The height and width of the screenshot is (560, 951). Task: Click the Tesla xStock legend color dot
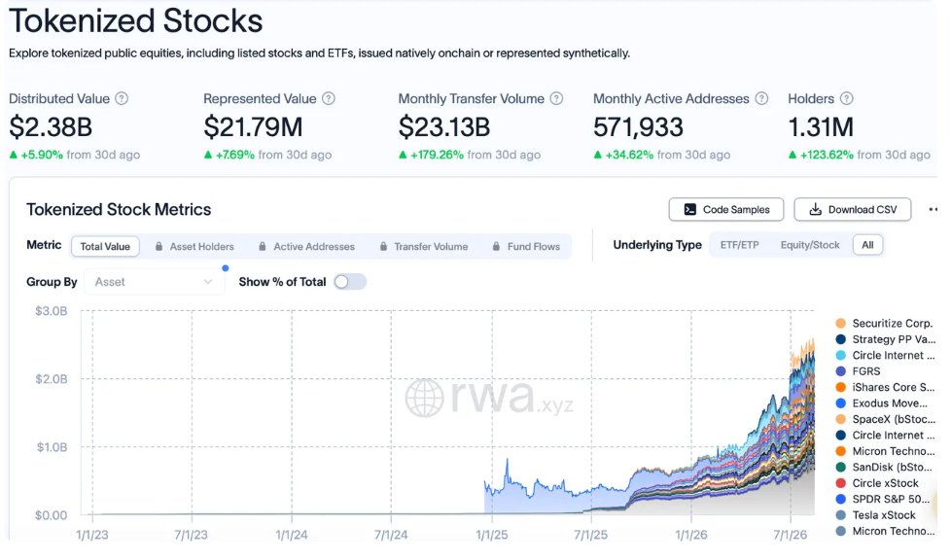pyautogui.click(x=840, y=515)
